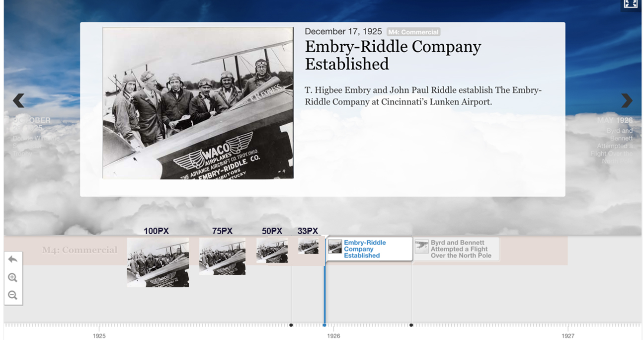
Task: Click the M4: Commercial group label
Action: coord(80,250)
